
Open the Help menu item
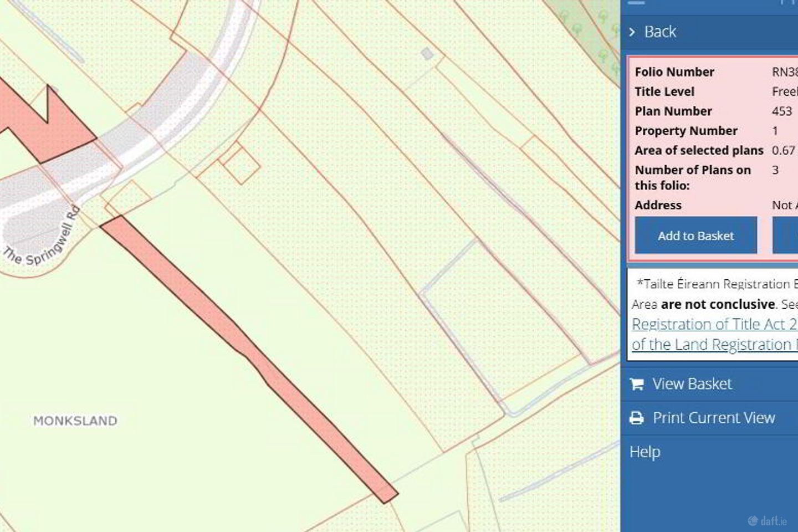(x=644, y=452)
